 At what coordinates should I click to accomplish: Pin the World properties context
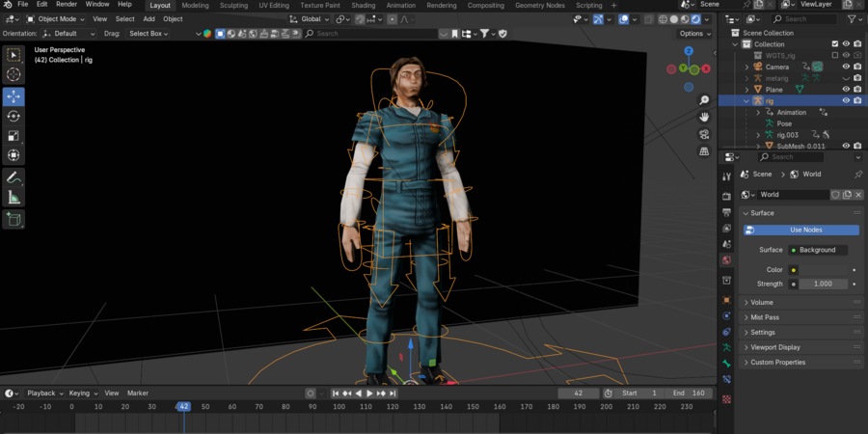coord(858,174)
